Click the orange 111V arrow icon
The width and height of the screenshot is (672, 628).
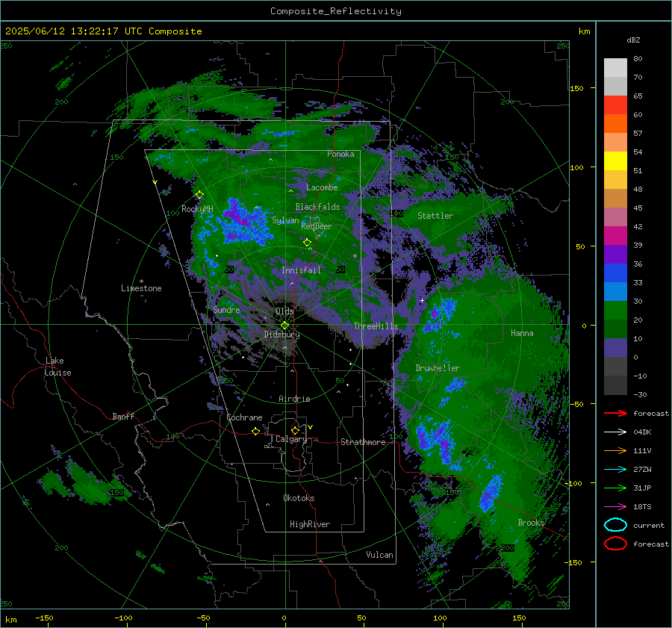[x=615, y=450]
